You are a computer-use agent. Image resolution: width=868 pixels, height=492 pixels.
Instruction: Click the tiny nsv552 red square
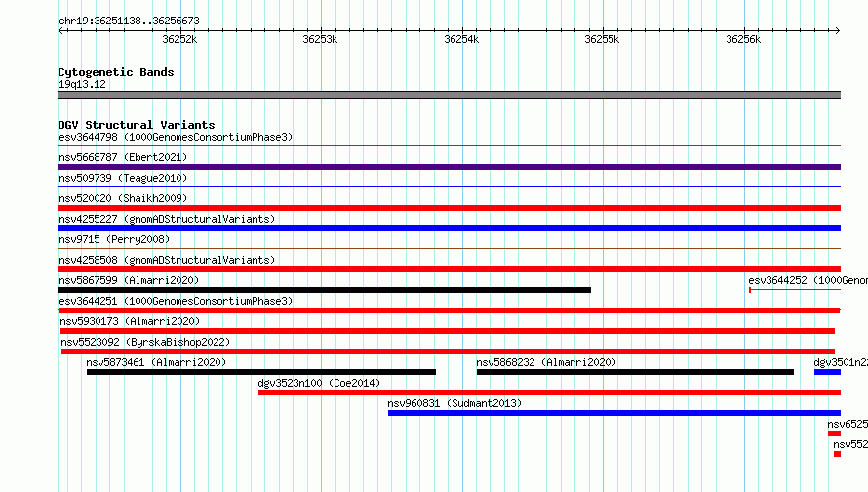point(838,454)
